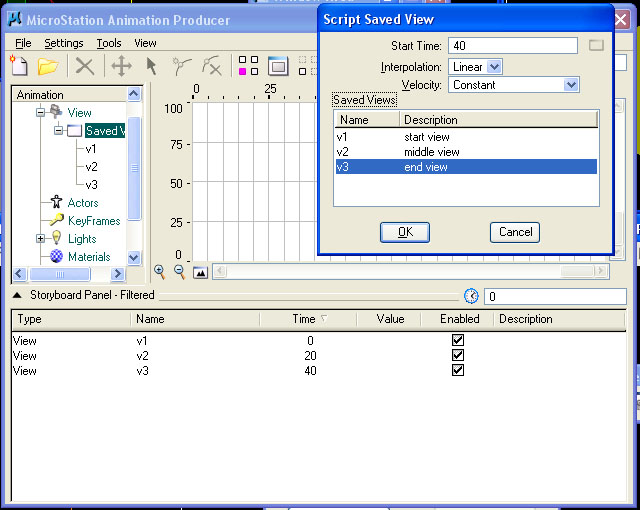Select Materials label in animation tree
640x510 pixels.
tap(89, 257)
